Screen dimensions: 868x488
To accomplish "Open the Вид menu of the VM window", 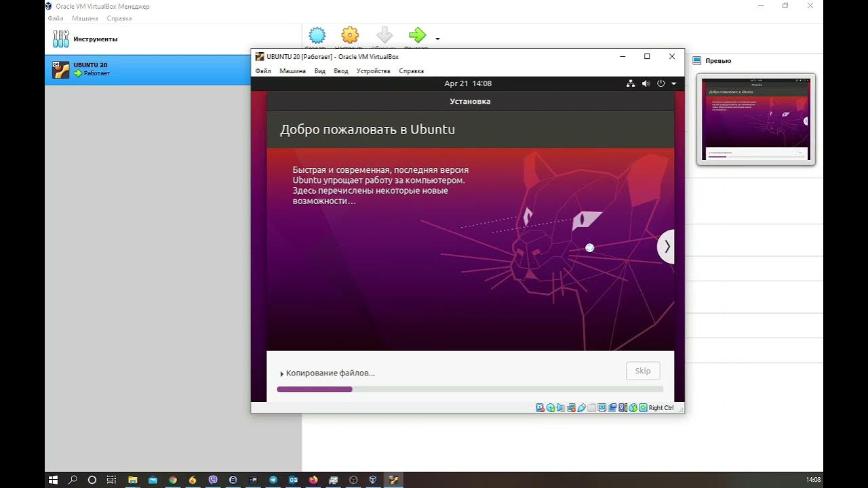I will pyautogui.click(x=320, y=70).
